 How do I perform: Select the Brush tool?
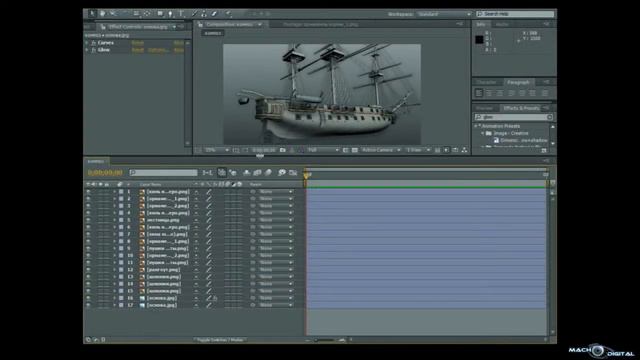tap(194, 13)
